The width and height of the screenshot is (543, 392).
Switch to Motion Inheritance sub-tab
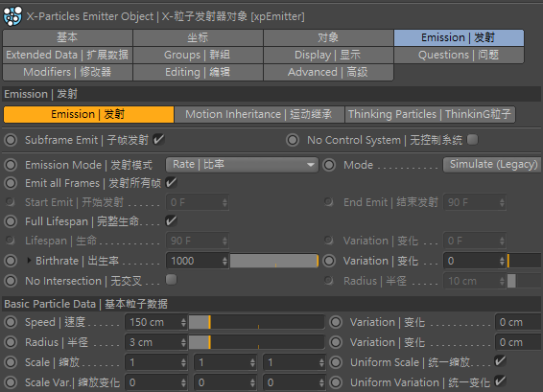pyautogui.click(x=259, y=114)
